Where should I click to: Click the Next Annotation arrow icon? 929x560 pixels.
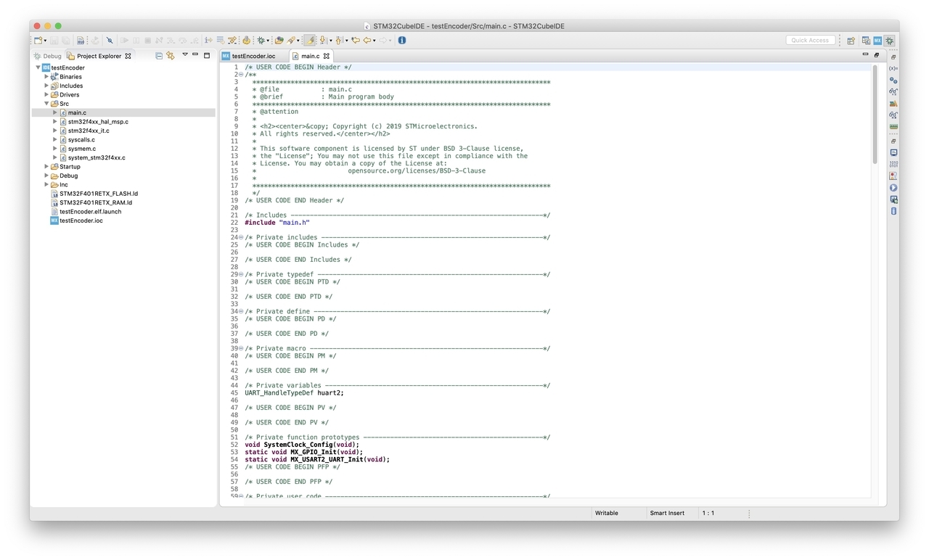coord(323,41)
